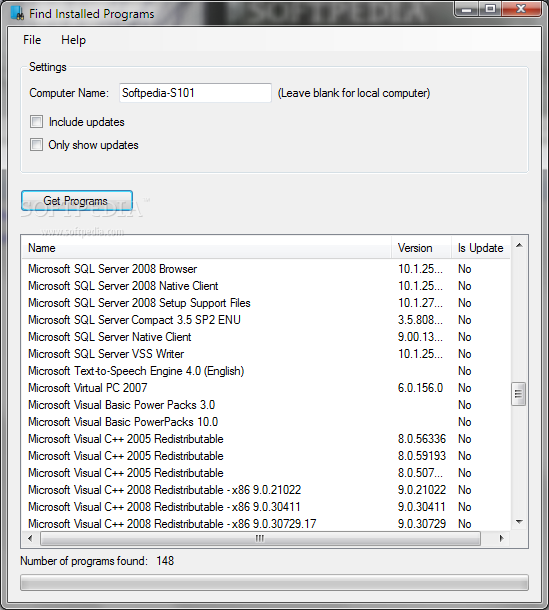Click the Find Installed Programs title icon
The width and height of the screenshot is (549, 610).
pyautogui.click(x=17, y=13)
